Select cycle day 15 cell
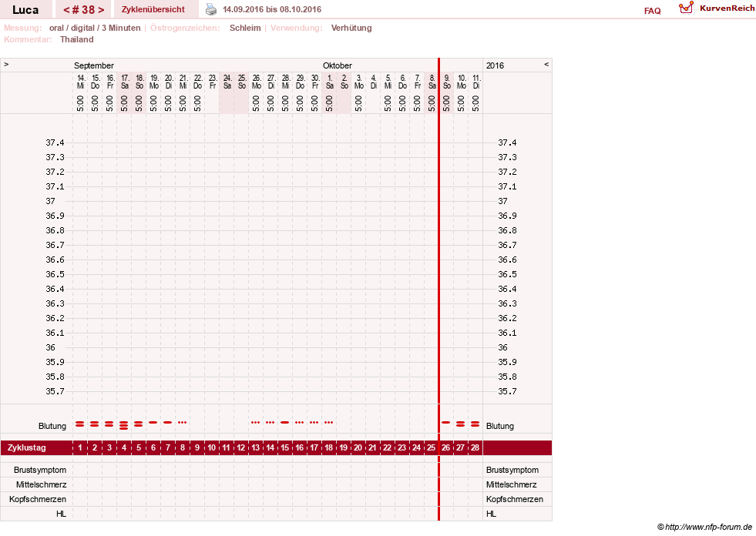The height and width of the screenshot is (536, 756). pyautogui.click(x=285, y=447)
